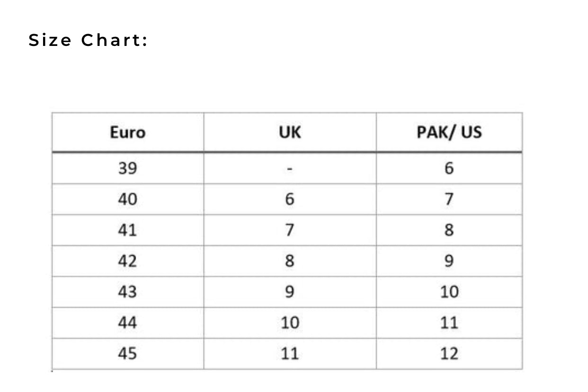
Task: Click Euro size 42 cell
Action: pos(127,261)
